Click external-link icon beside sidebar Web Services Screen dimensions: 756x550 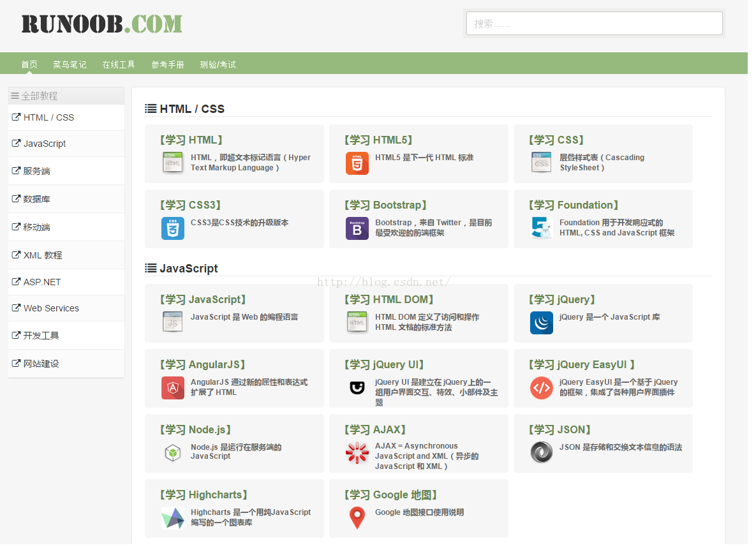click(x=17, y=311)
